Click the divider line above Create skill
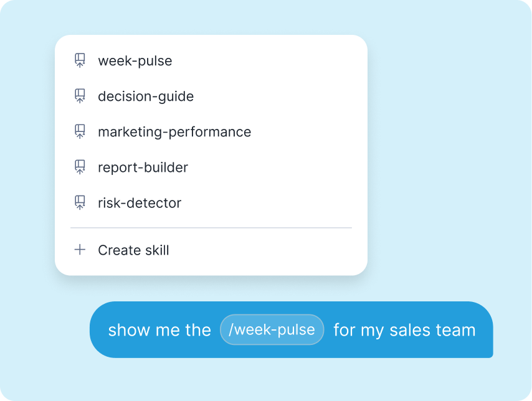The width and height of the screenshot is (532, 401). pyautogui.click(x=211, y=228)
